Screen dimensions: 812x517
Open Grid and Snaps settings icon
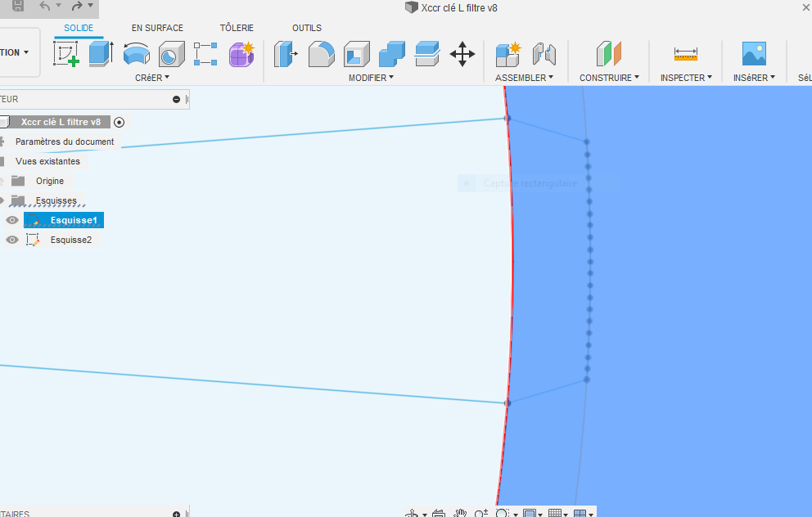[555, 514]
